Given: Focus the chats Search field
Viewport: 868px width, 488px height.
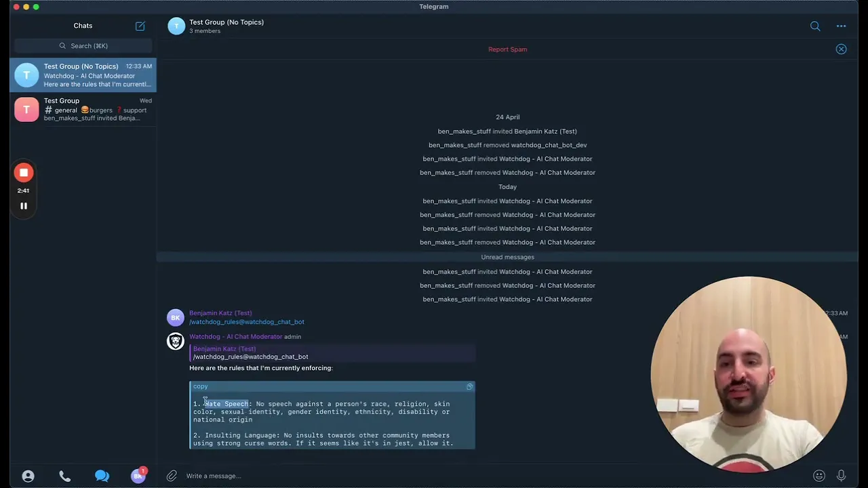Looking at the screenshot, I should coord(83,46).
